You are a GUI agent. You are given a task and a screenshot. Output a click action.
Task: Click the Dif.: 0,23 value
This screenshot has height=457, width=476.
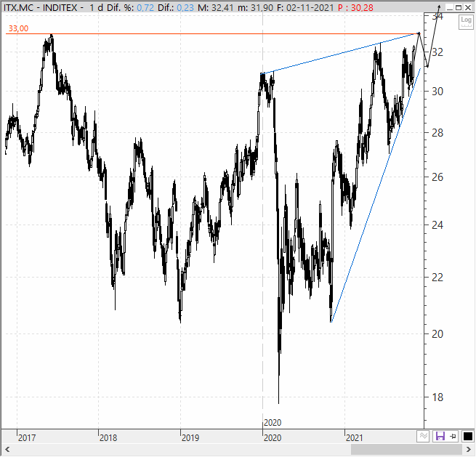pyautogui.click(x=175, y=7)
